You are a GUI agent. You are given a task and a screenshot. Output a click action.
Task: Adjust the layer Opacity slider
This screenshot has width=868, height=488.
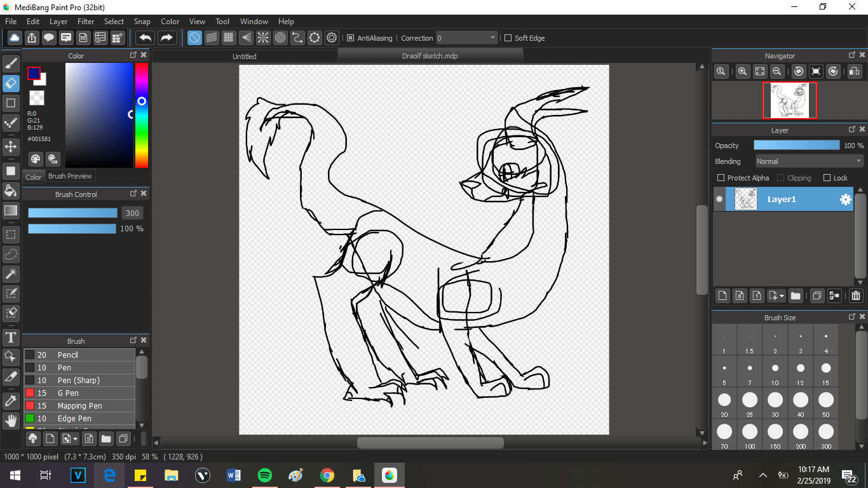(796, 146)
